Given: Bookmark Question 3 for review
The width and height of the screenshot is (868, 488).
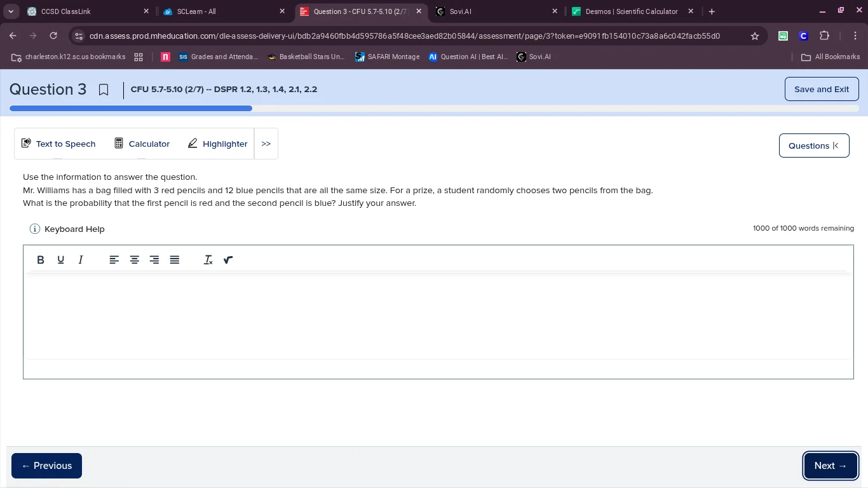Looking at the screenshot, I should [104, 90].
